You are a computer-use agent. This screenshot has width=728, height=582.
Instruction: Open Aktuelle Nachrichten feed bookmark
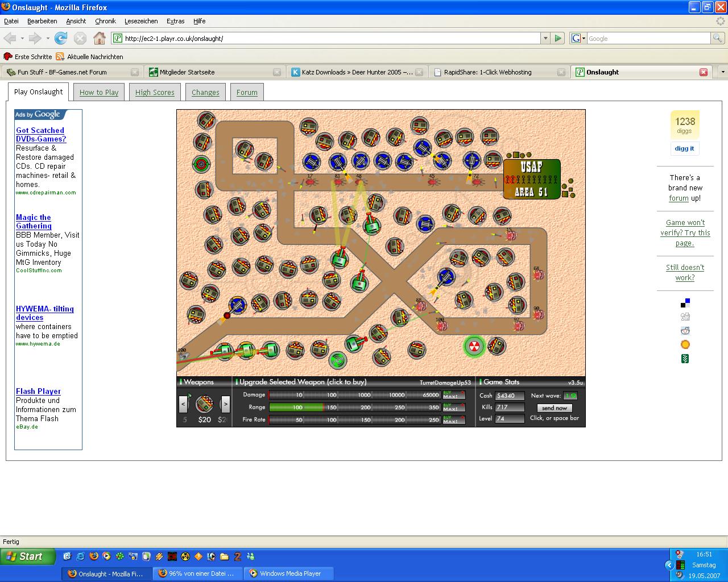pos(89,57)
